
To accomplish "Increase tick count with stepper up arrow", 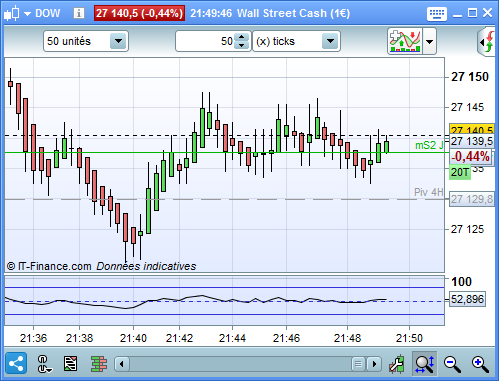I will point(242,37).
